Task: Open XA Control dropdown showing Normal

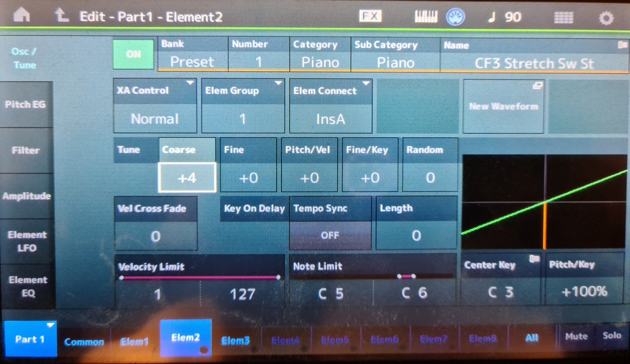Action: coord(155,106)
